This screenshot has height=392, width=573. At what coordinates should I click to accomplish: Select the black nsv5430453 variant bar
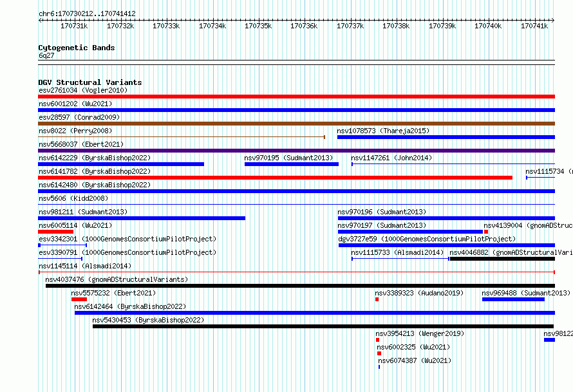click(x=323, y=326)
